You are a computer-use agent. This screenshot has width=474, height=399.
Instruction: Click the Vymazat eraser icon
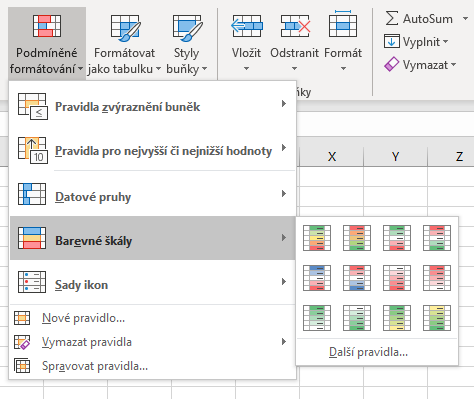coord(392,64)
